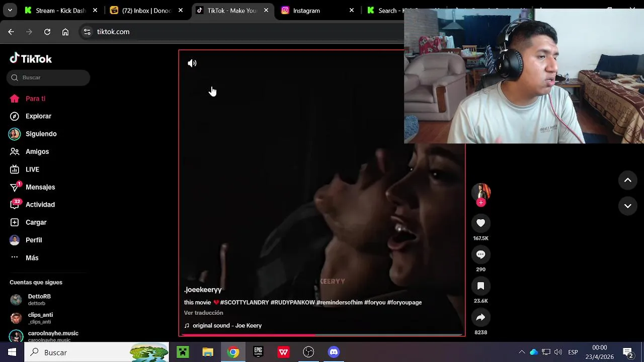Open Discord from taskbar

(x=334, y=352)
